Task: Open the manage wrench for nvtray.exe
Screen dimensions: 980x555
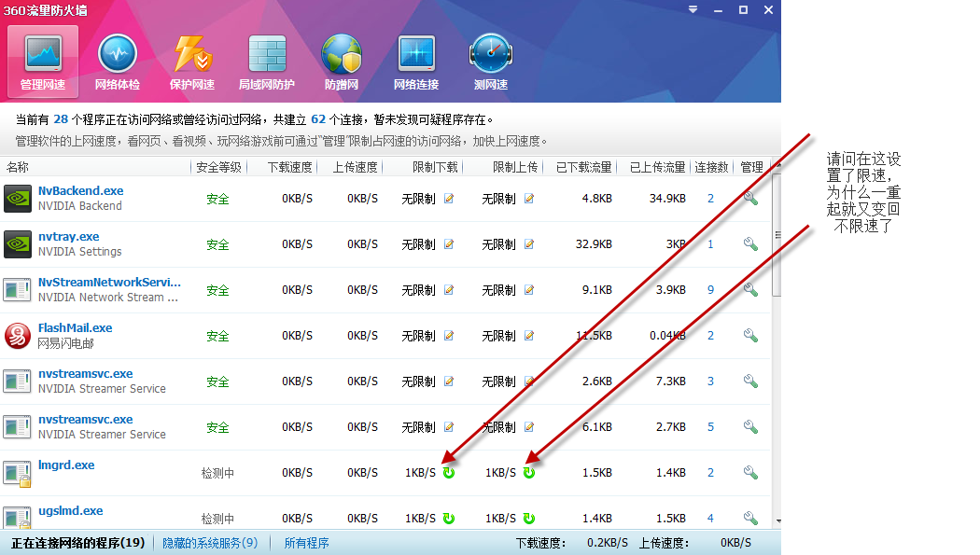Action: [x=750, y=244]
